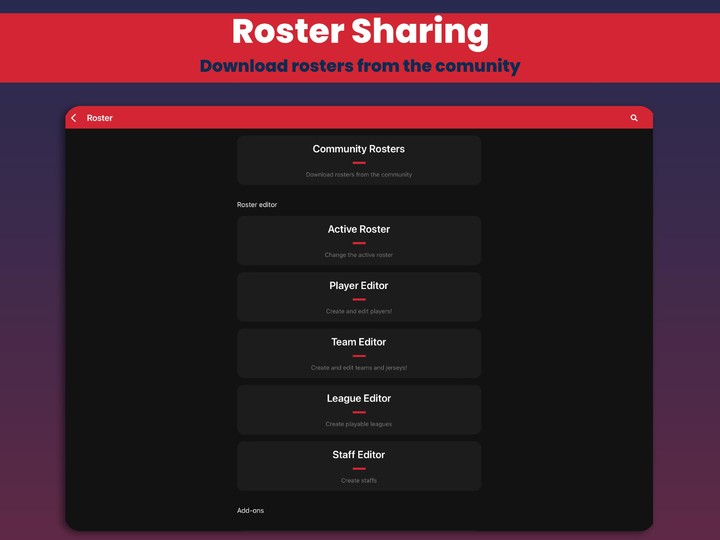This screenshot has height=540, width=720.
Task: Click 'Create and edit players!' description
Action: click(359, 311)
